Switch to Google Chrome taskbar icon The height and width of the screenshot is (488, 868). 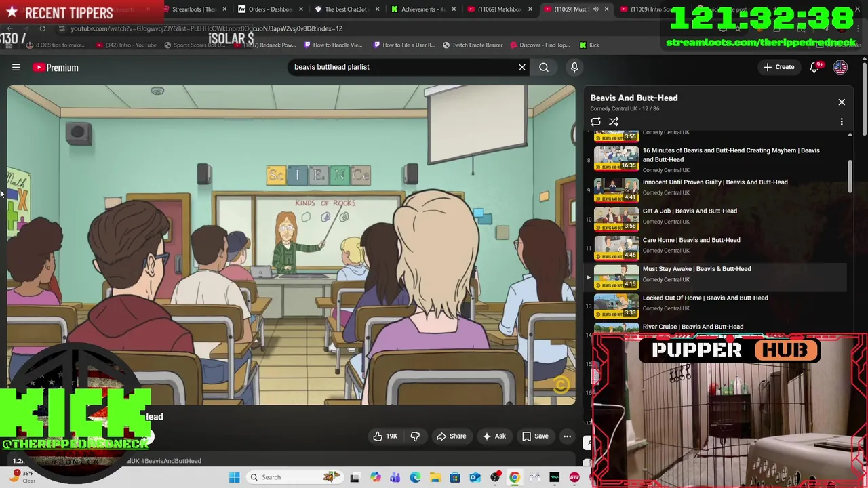tap(515, 477)
